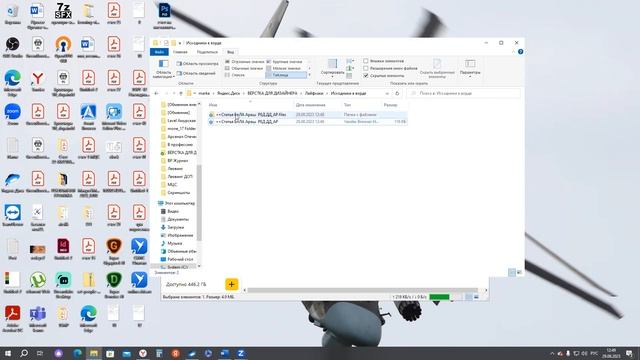Click horizontal scrollbar in Yandex Disk window
640x360 pixels.
(363, 290)
